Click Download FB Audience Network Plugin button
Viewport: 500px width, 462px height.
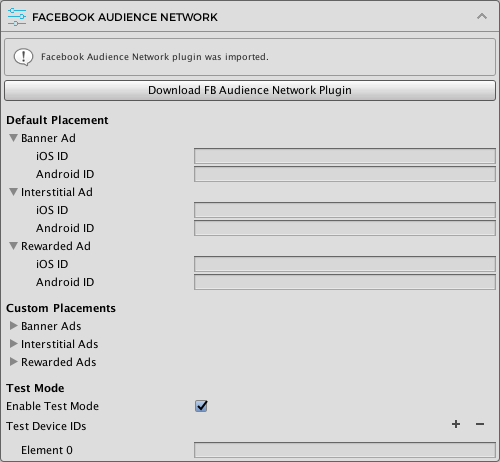pos(250,90)
